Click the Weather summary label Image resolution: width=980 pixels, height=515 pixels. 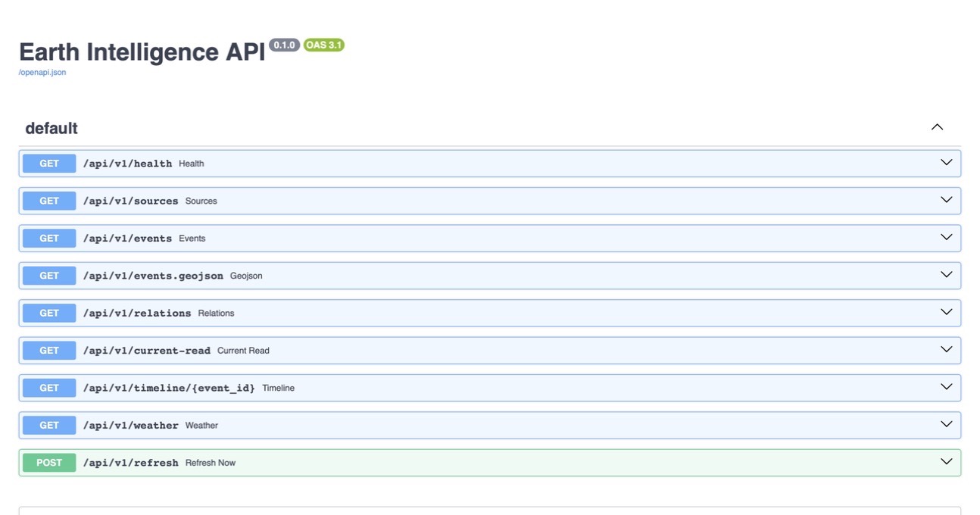pos(201,425)
